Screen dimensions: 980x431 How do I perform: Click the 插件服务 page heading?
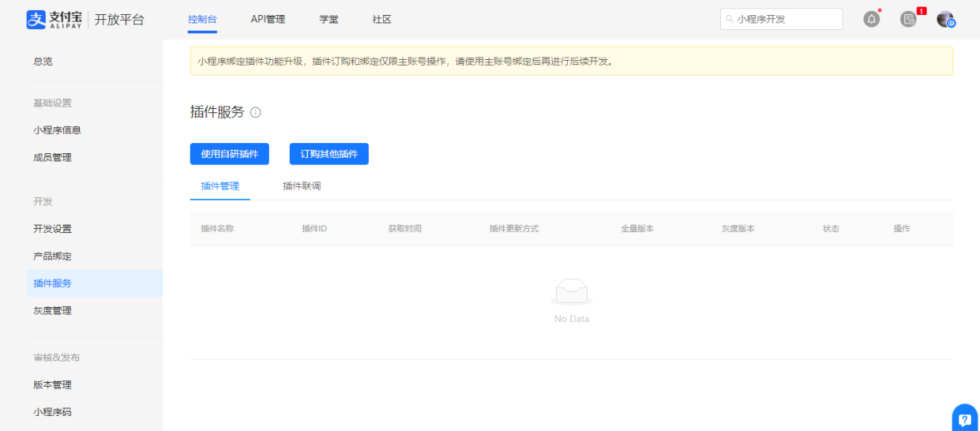tap(216, 112)
